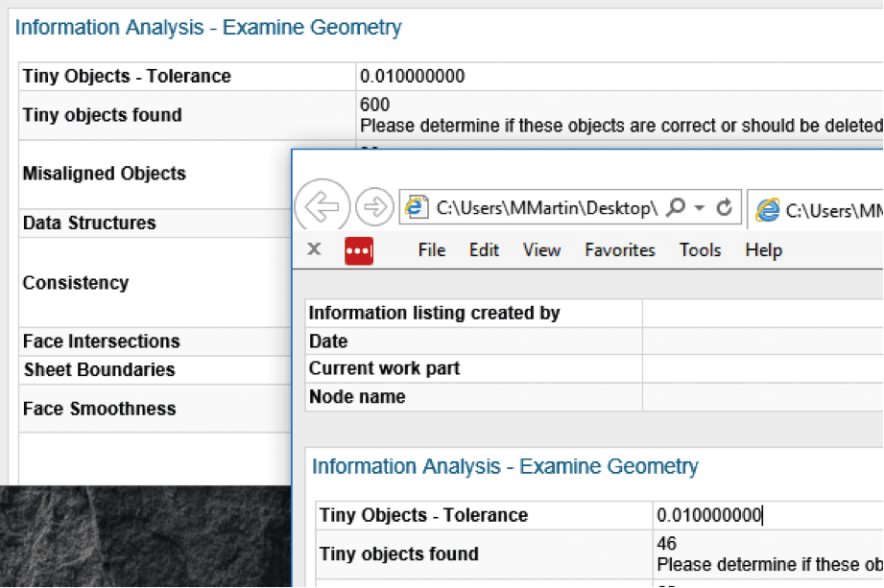This screenshot has width=884, height=588.
Task: Select 'Current work part' row label
Action: tap(385, 368)
